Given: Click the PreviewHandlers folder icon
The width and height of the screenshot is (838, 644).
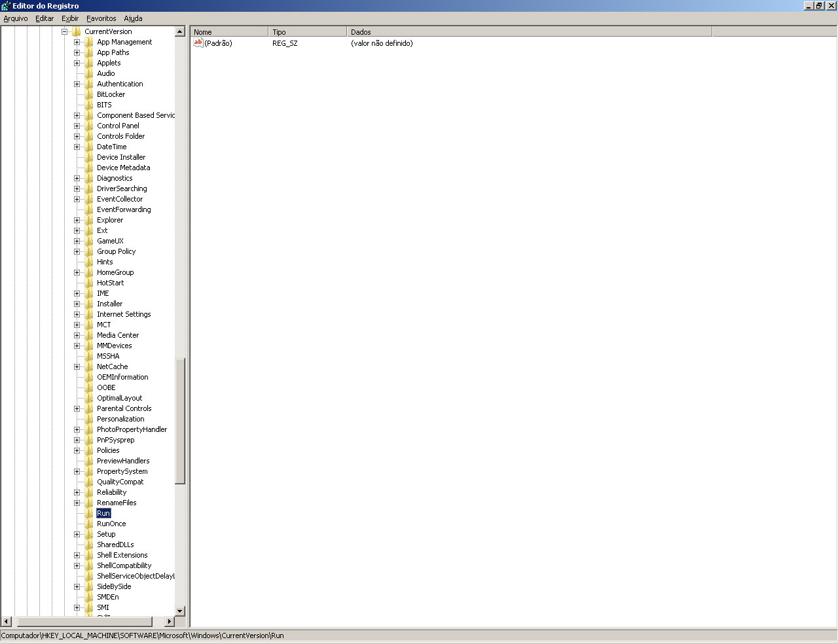Looking at the screenshot, I should (x=89, y=461).
